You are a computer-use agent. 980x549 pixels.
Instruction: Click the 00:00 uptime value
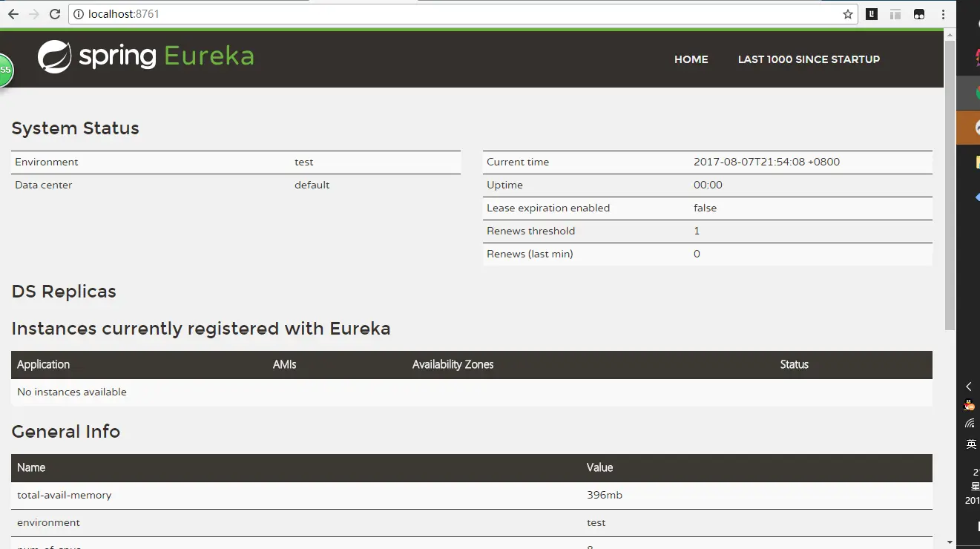point(708,185)
